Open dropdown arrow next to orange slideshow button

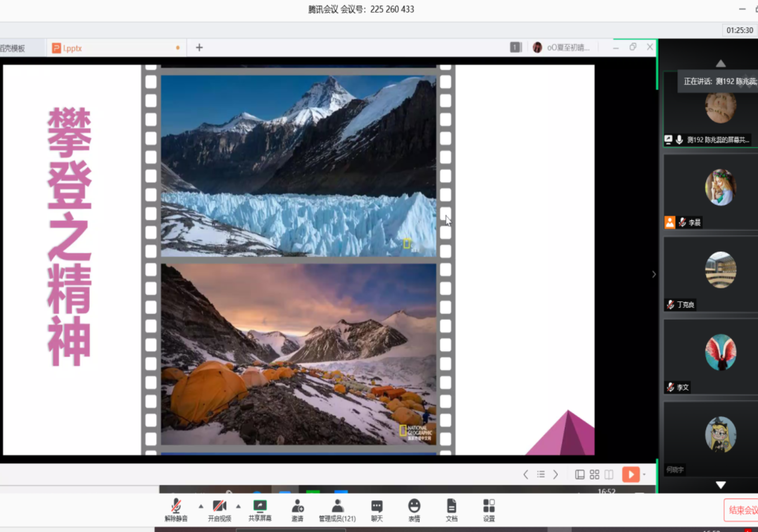tap(644, 474)
